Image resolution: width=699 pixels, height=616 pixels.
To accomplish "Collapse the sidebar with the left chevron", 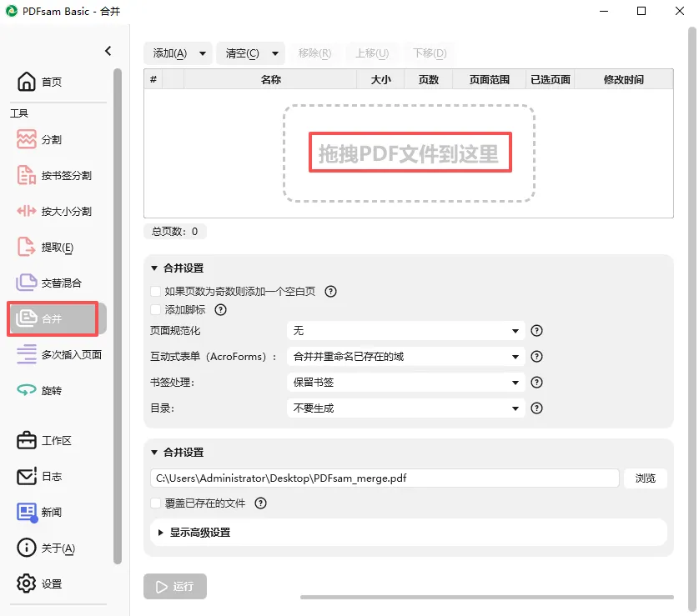I will (x=108, y=51).
